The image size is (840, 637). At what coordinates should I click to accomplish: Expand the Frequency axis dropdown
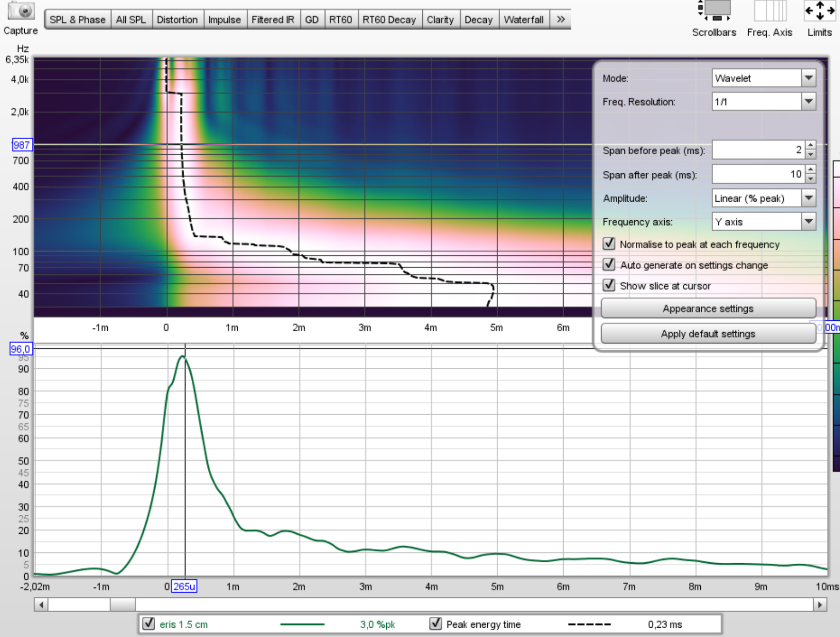click(764, 222)
